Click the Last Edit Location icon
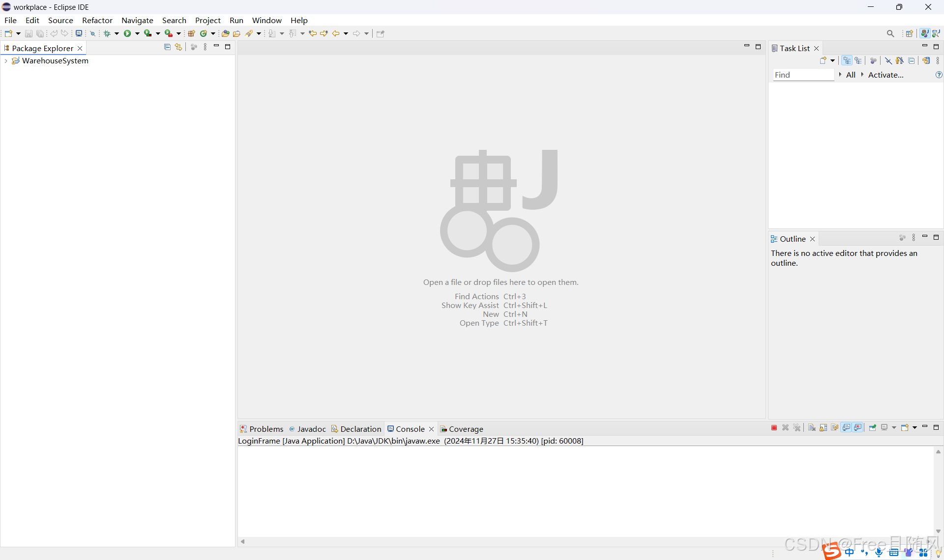This screenshot has width=944, height=560. (313, 33)
